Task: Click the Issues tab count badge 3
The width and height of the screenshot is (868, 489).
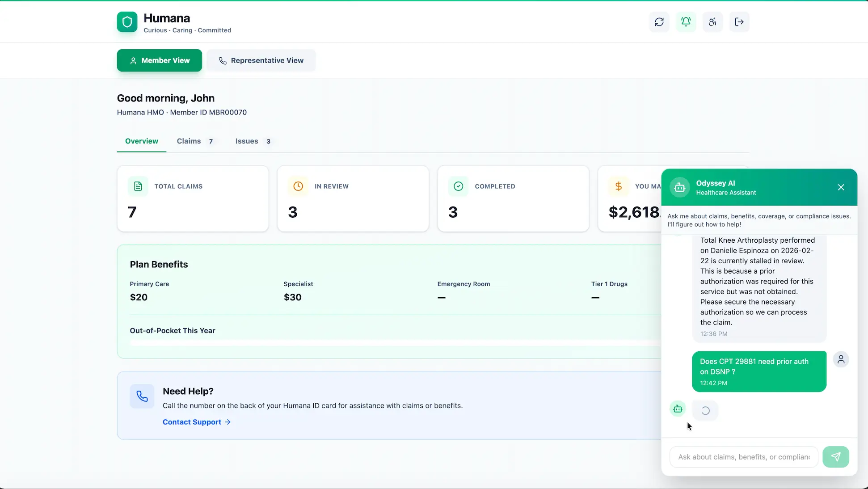Action: pos(268,142)
